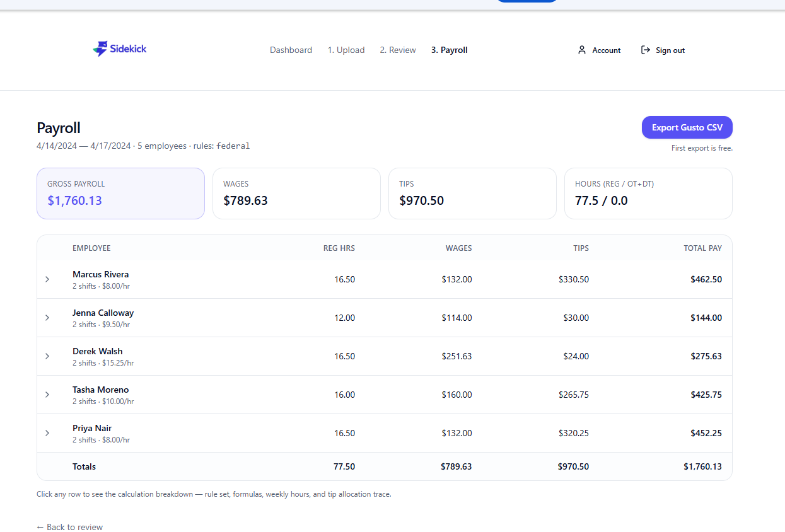Click the TOTAL PAY column header

pyautogui.click(x=703, y=248)
